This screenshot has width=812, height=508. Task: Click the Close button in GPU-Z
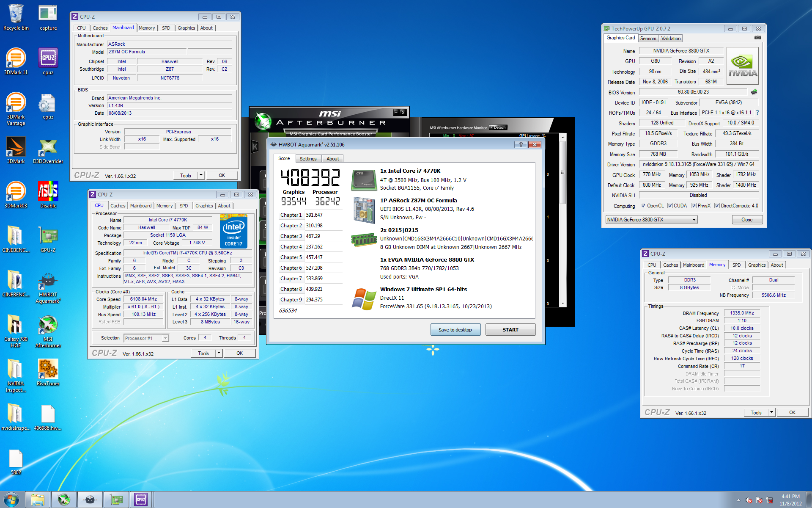(747, 220)
